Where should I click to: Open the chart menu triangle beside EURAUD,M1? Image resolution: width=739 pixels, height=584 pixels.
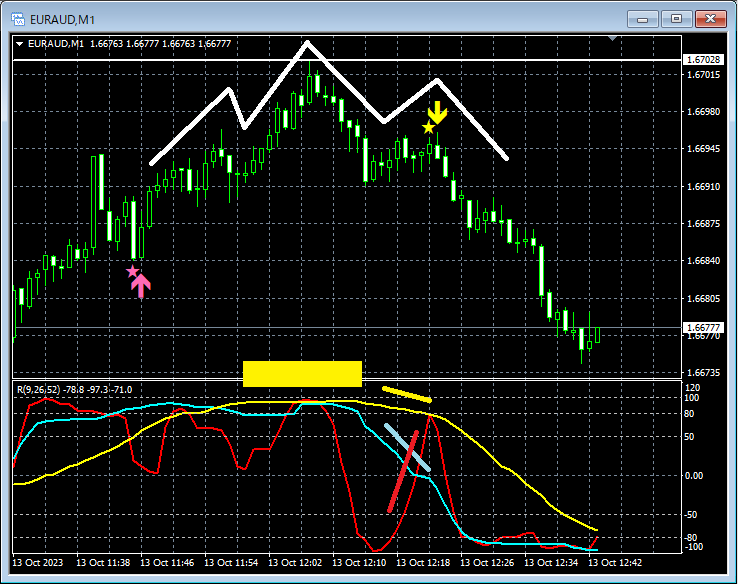(20, 44)
